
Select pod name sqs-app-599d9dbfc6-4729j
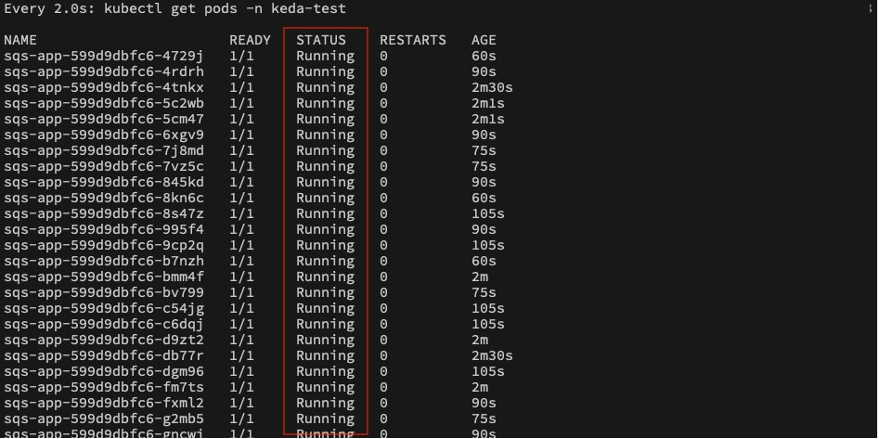[x=104, y=56]
